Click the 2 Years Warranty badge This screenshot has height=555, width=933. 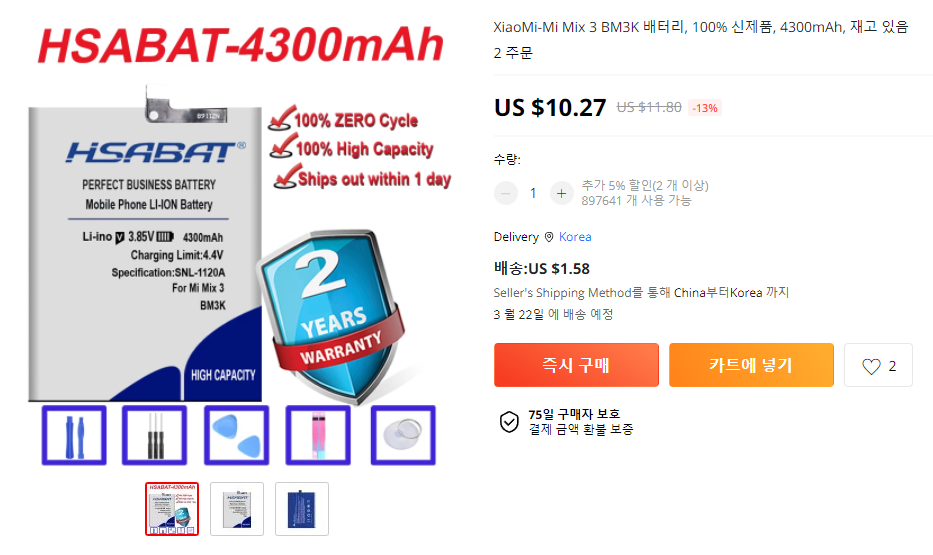click(333, 315)
